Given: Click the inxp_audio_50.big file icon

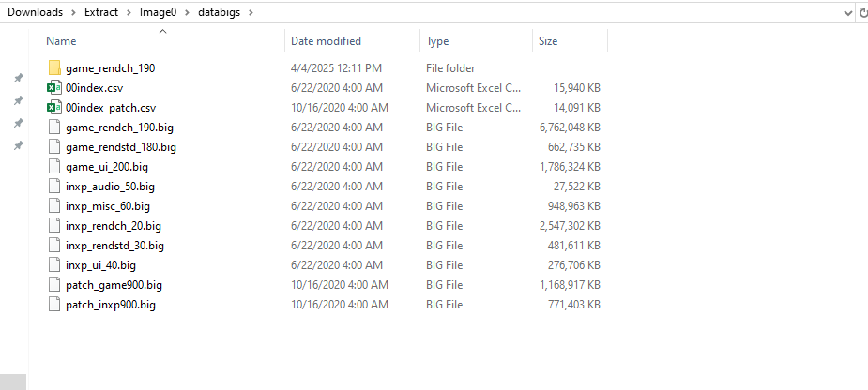Looking at the screenshot, I should pos(54,187).
